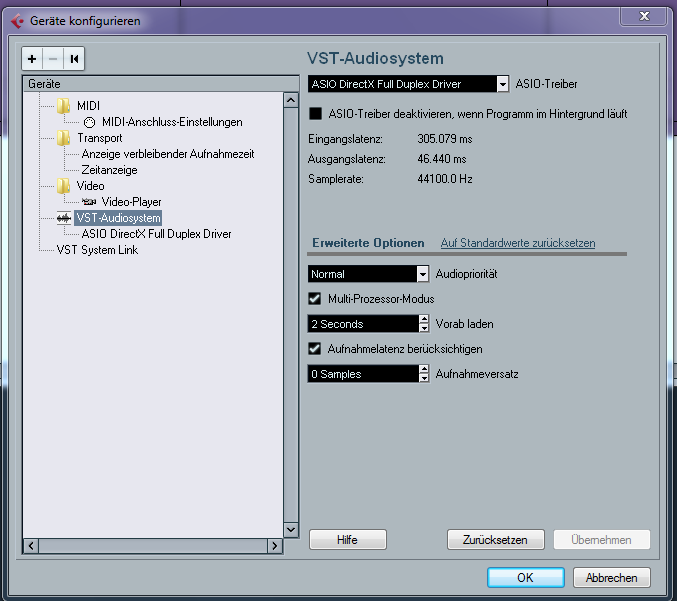This screenshot has height=601, width=677.
Task: Click the device list scroll down arrow
Action: (x=291, y=529)
